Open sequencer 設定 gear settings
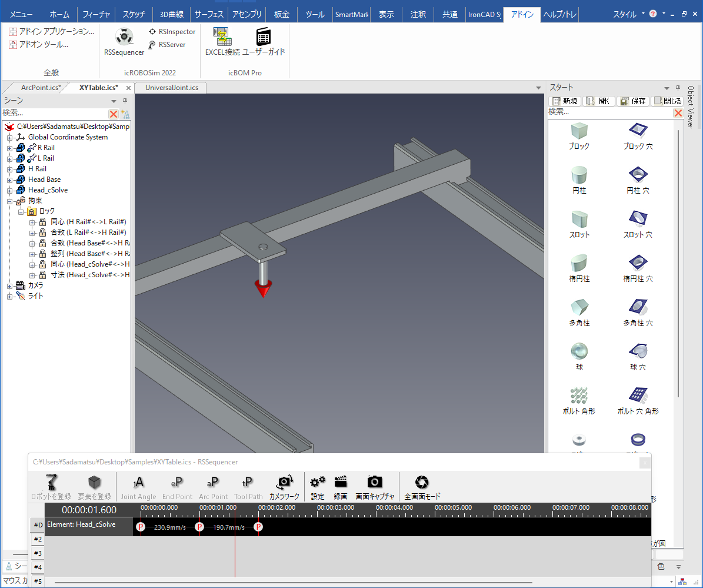This screenshot has width=703, height=588. click(318, 487)
